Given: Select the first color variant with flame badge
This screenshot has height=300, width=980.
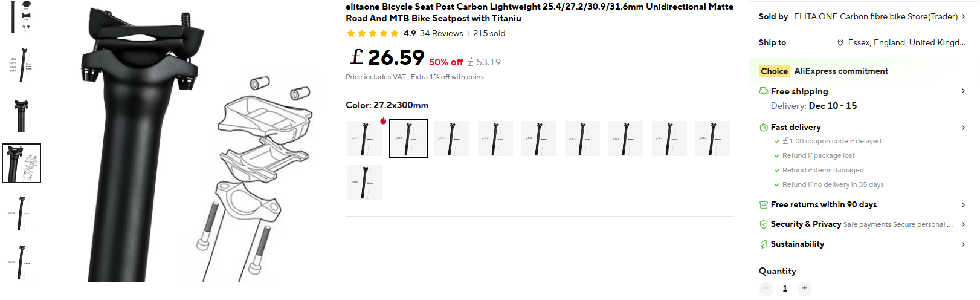Looking at the screenshot, I should (x=365, y=139).
